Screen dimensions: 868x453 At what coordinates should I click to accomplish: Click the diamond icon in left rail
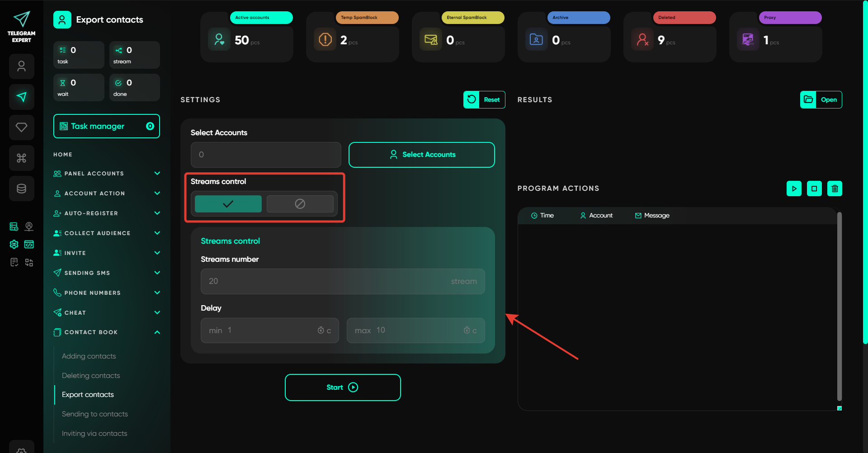point(21,127)
